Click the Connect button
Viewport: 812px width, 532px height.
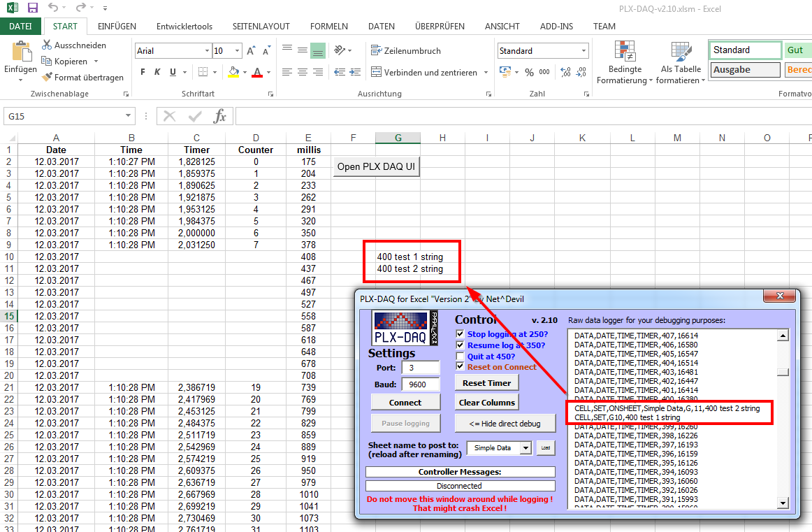(x=405, y=403)
